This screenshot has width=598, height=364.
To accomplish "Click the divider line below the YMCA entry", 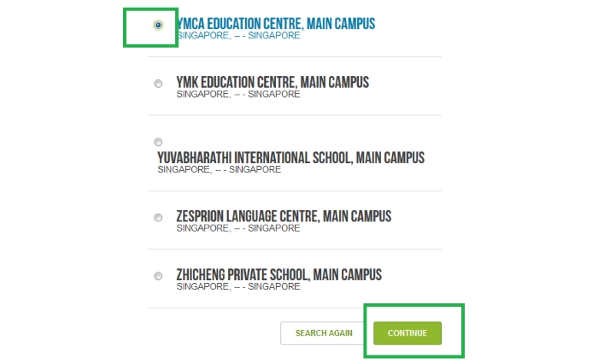I will 295,57.
